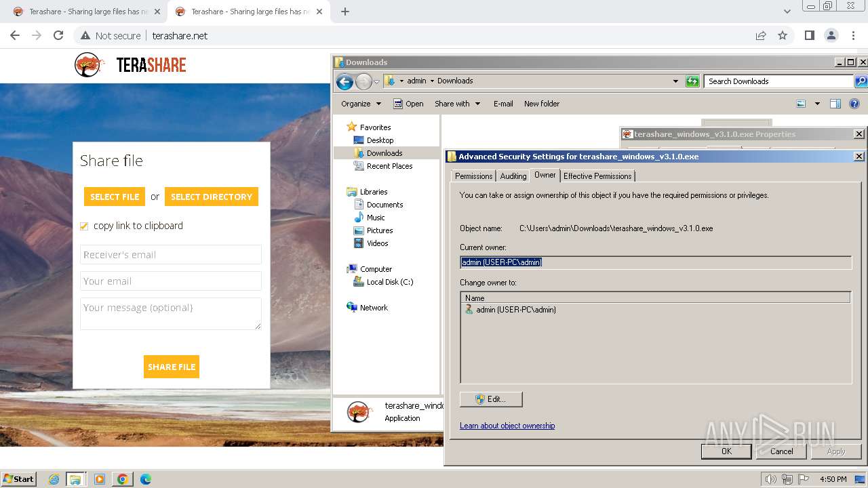Select Recent Places in navigation pane
Image resolution: width=868 pixels, height=488 pixels.
(x=389, y=166)
